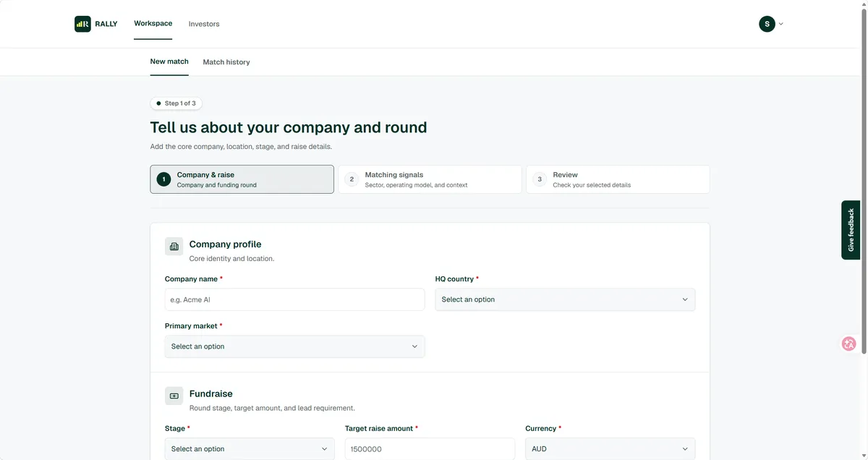Open the Primary market dropdown

click(294, 346)
